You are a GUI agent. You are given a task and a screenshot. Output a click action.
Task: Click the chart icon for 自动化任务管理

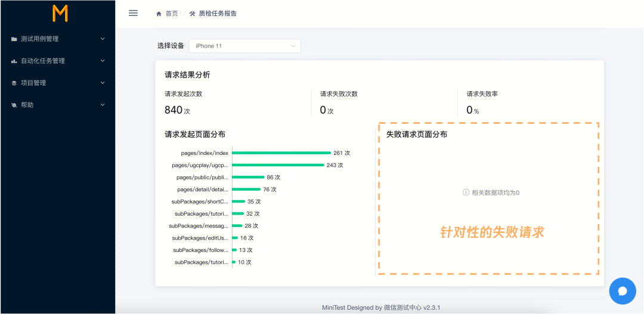(x=14, y=61)
